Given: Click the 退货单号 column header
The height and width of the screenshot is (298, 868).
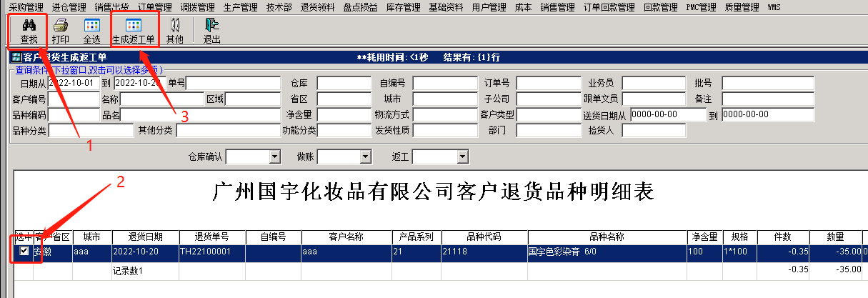Looking at the screenshot, I should pos(211,237).
